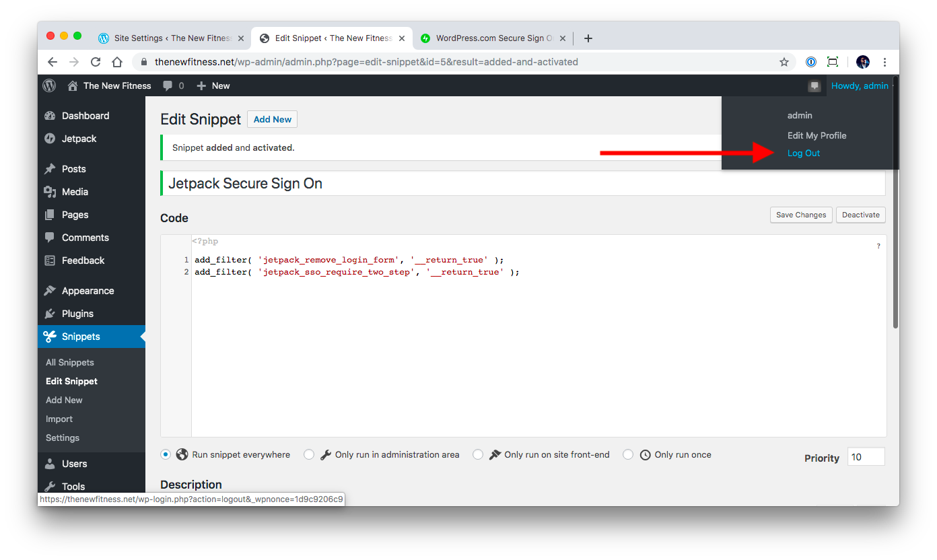The image size is (937, 560).
Task: Open the Users menu
Action: [92, 464]
